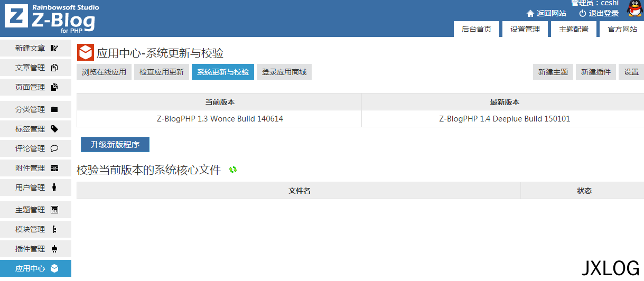Select the highlighted 应用中心 sidebar item

click(35, 268)
